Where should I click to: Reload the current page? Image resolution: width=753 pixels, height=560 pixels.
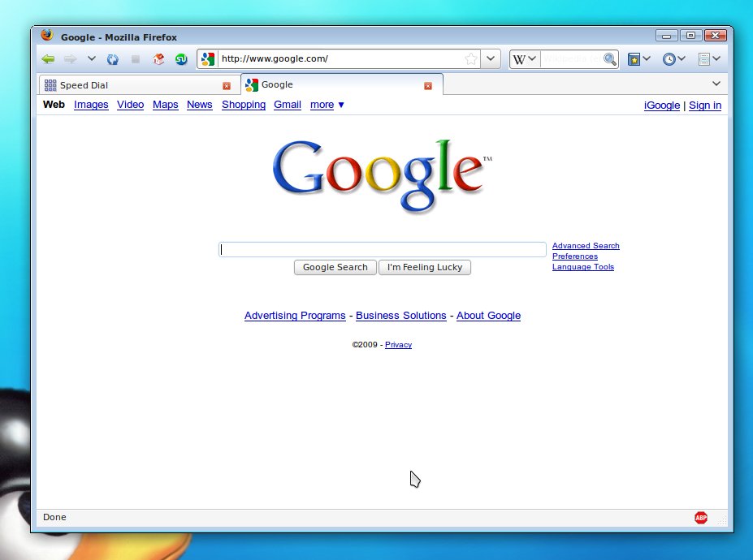pyautogui.click(x=113, y=59)
